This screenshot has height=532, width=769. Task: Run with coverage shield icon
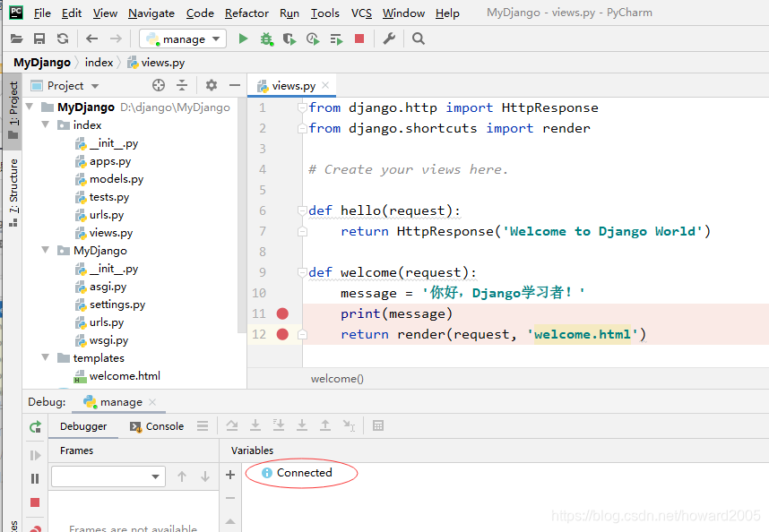(289, 39)
